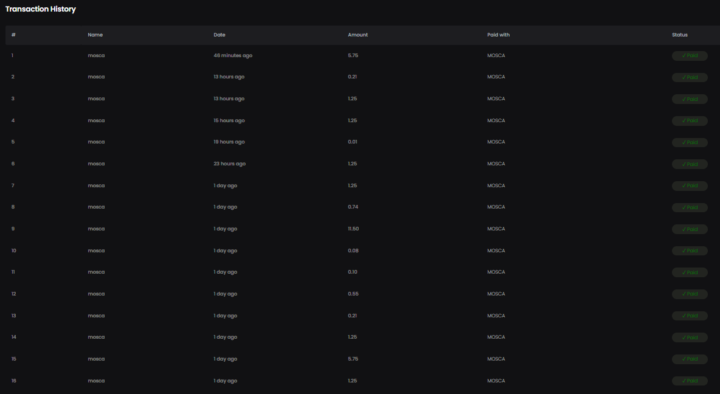
Task: Click MOSCA paid-with cell in row 8
Action: [496, 207]
